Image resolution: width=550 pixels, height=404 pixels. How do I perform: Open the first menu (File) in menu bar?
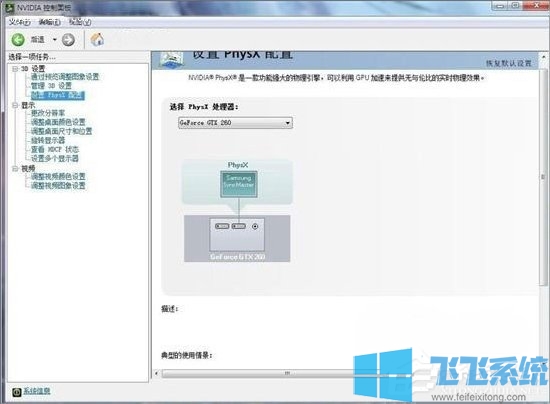(20, 22)
